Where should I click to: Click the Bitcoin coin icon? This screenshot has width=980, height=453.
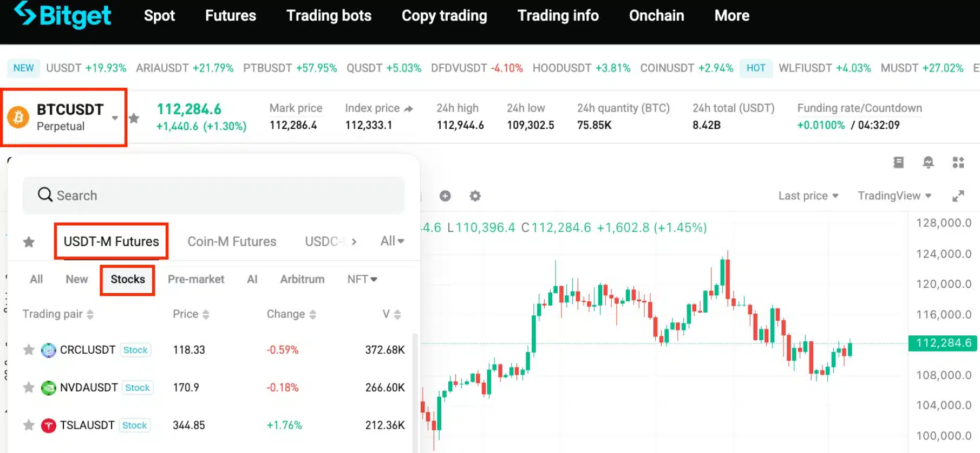(x=18, y=117)
